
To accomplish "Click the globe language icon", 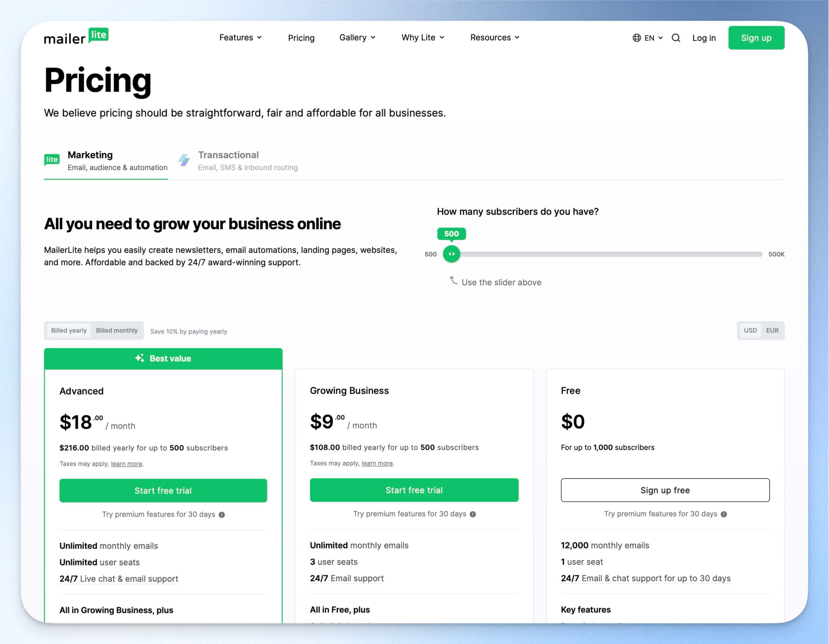I will click(637, 38).
